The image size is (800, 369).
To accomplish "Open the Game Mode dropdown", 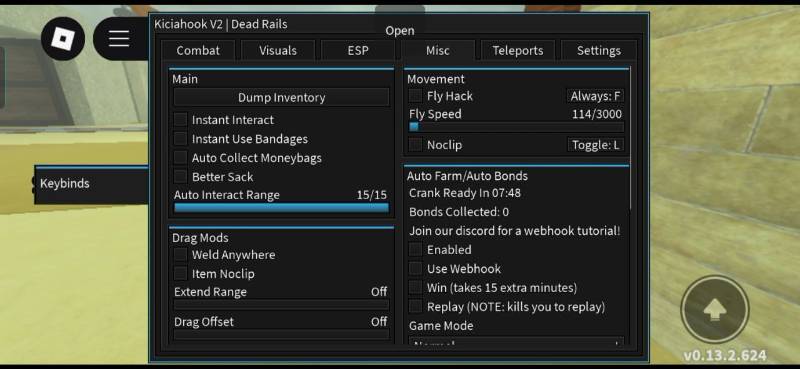I will click(x=516, y=341).
